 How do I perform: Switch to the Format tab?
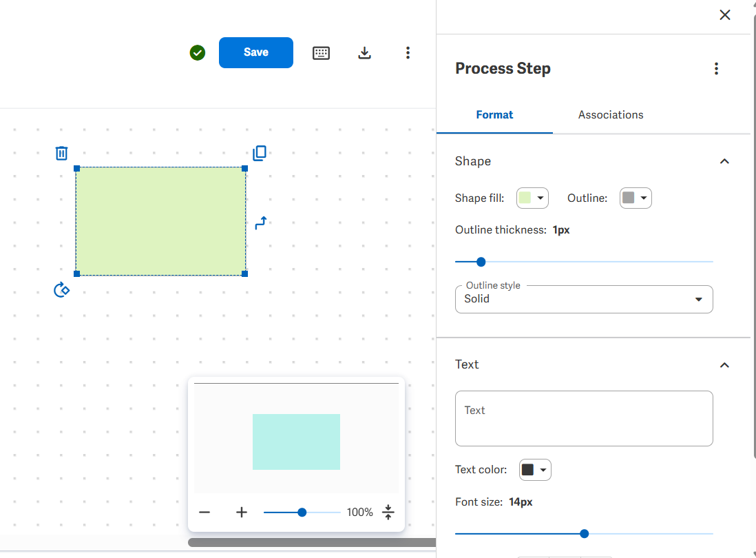coord(494,115)
